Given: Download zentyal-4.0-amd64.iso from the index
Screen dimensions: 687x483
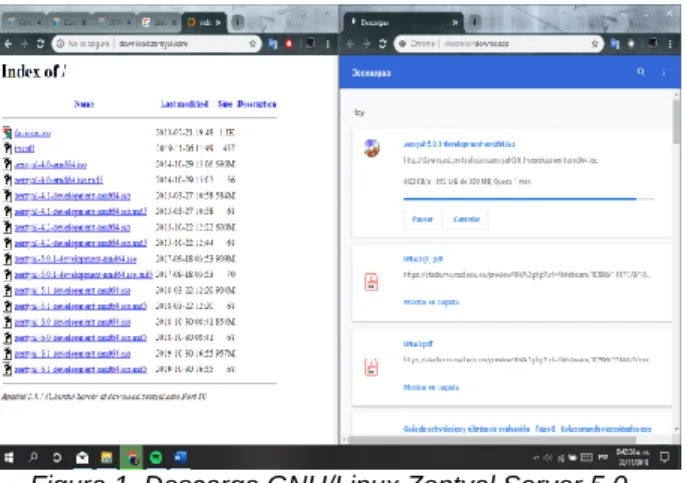Looking at the screenshot, I should coord(50,164).
